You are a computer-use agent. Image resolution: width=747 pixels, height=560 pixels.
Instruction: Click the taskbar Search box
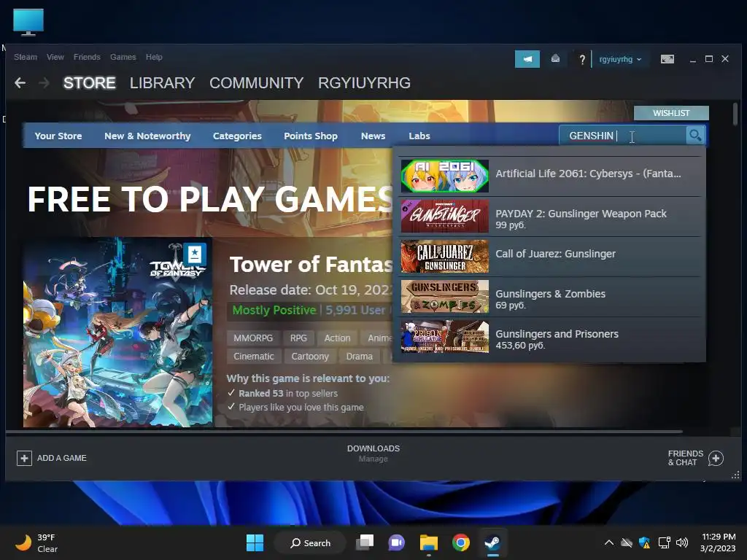tap(310, 542)
